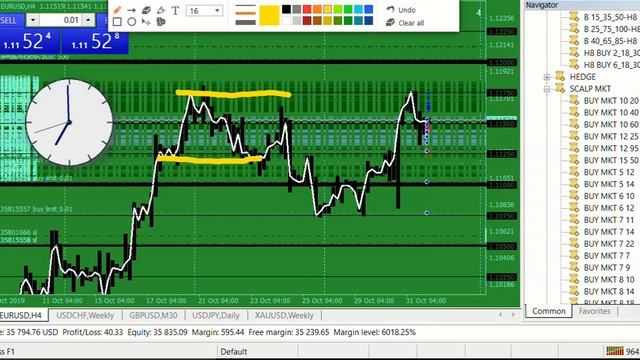Select the arrow drawing tool
This screenshot has height=360, width=640.
point(131,10)
